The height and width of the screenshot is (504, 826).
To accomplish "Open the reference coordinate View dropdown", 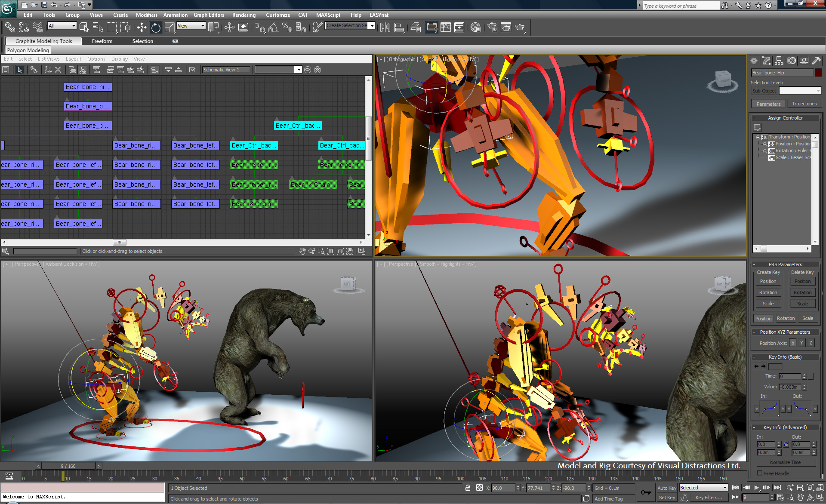I will coord(191,26).
